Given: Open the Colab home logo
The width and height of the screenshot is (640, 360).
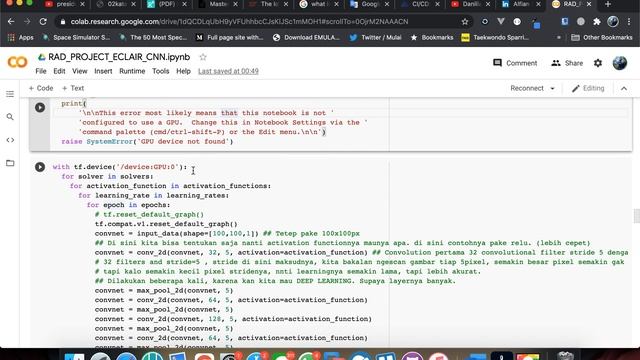Looking at the screenshot, I should (18, 63).
